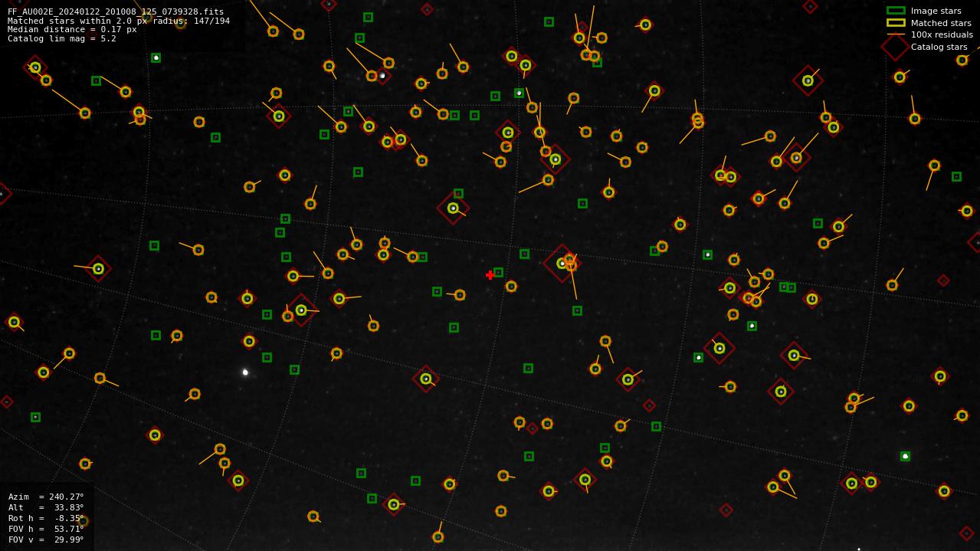The image size is (980, 551).
Task: Click the 'Catalog lim mag = 5.2' text
Action: coord(62,38)
